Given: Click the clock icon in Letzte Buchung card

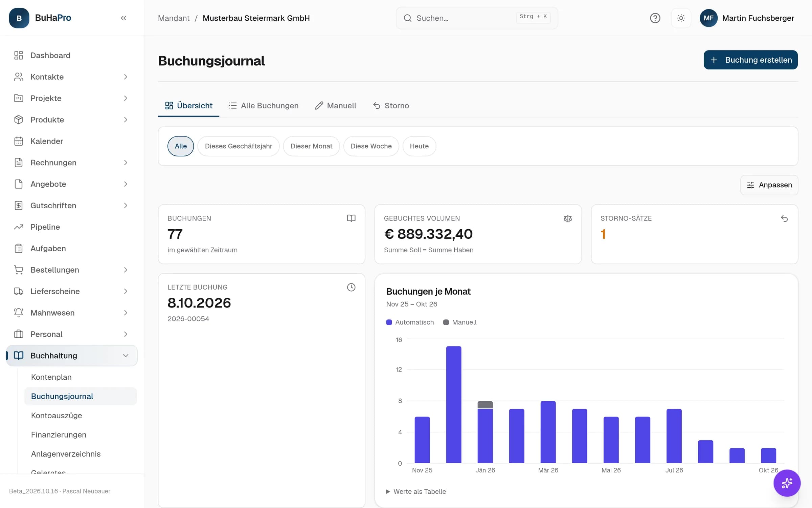Looking at the screenshot, I should [x=351, y=287].
